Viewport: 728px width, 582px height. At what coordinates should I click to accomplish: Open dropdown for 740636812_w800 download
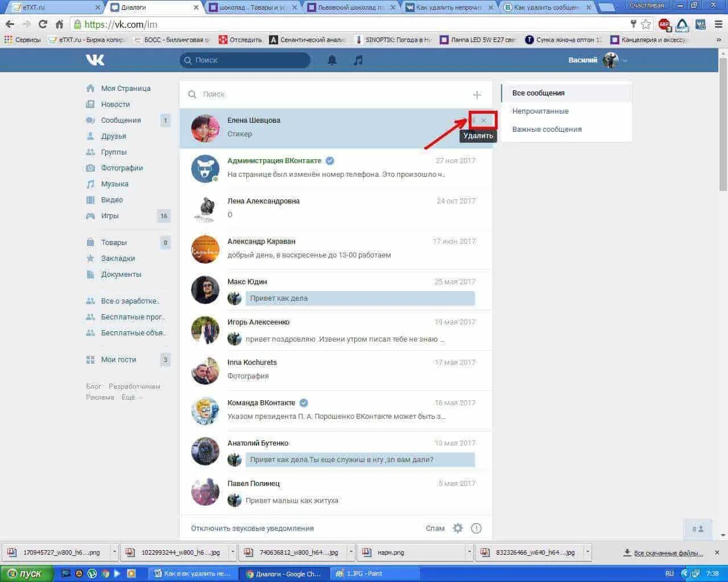point(351,552)
